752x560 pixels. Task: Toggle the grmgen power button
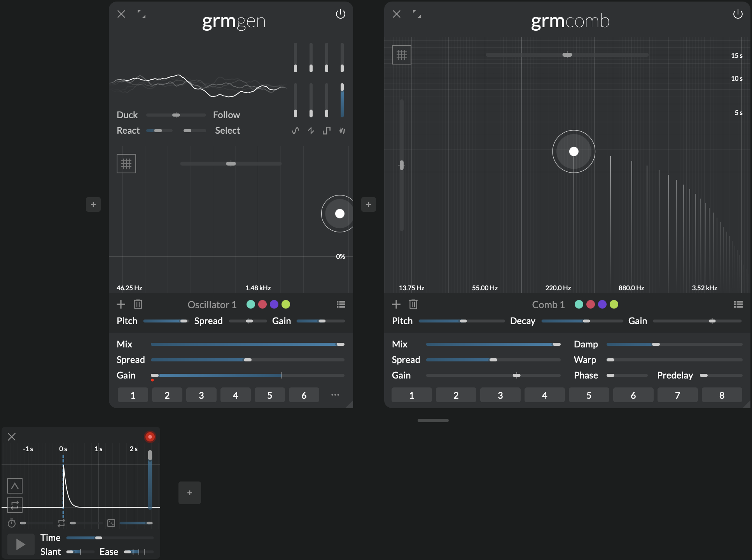pyautogui.click(x=340, y=14)
